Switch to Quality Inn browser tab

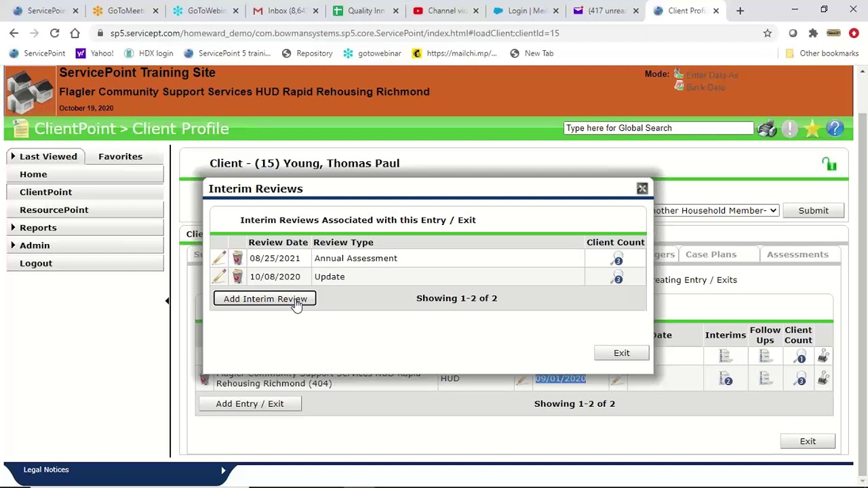pyautogui.click(x=366, y=11)
